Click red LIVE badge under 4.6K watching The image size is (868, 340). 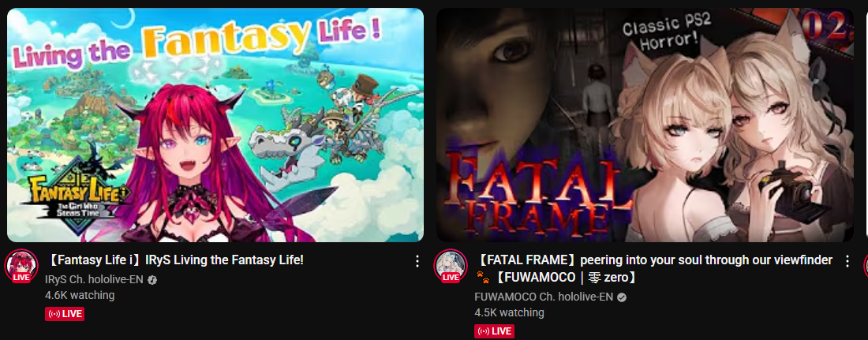click(x=65, y=314)
